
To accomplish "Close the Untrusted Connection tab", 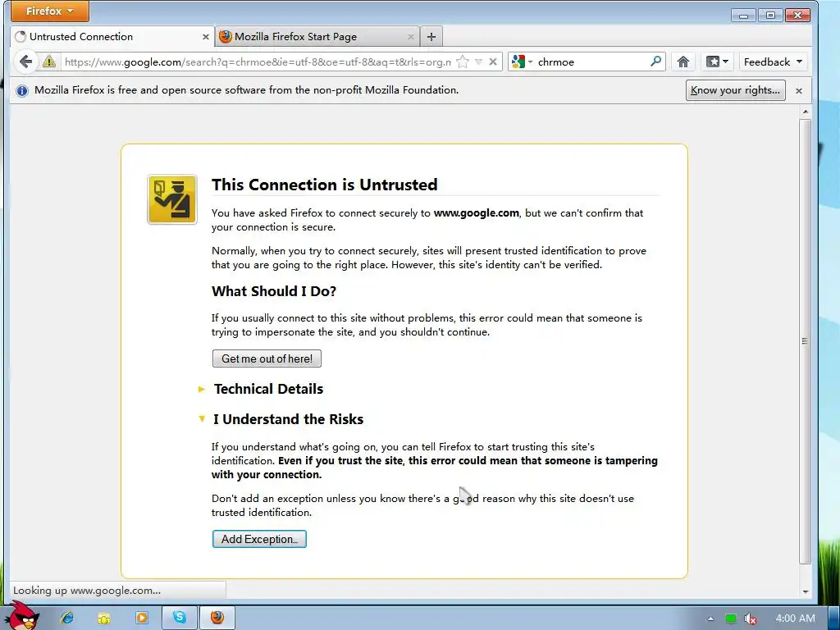I will (205, 37).
